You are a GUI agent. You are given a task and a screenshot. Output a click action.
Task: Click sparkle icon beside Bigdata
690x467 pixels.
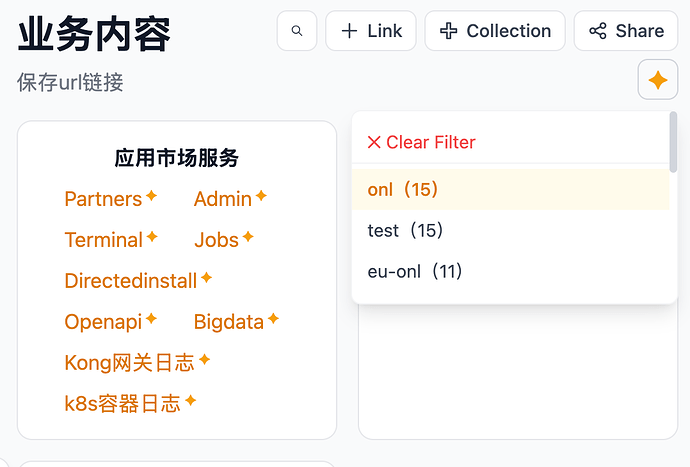coord(273,319)
